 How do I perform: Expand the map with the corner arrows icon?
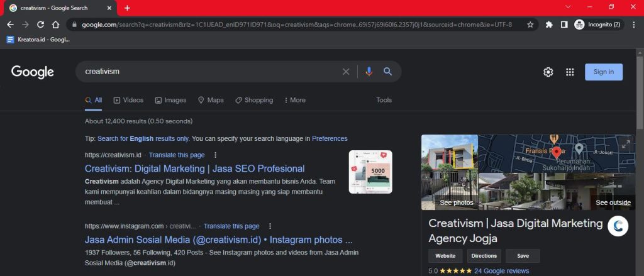[x=626, y=144]
